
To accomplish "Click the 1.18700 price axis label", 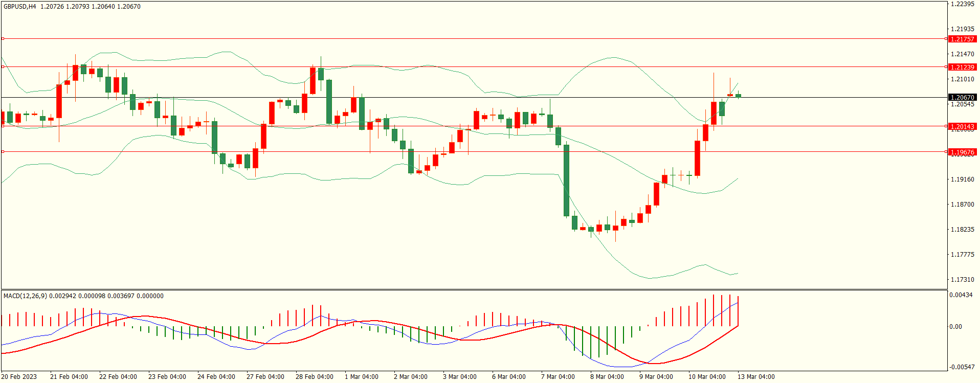I will pyautogui.click(x=962, y=205).
